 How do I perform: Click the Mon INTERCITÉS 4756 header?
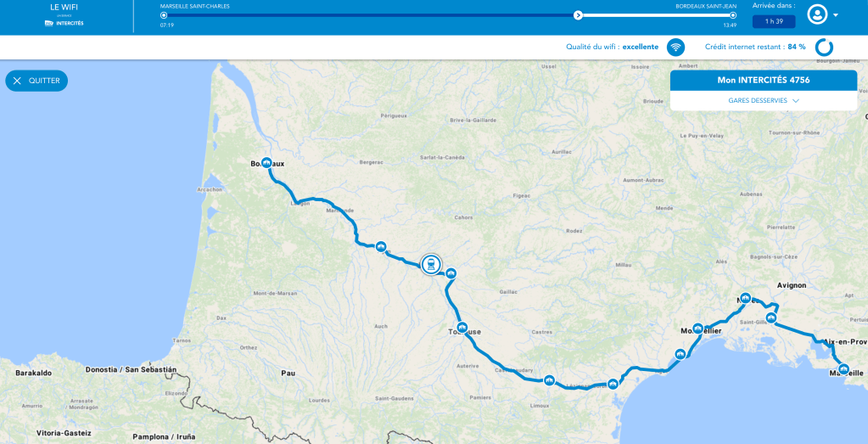(764, 81)
